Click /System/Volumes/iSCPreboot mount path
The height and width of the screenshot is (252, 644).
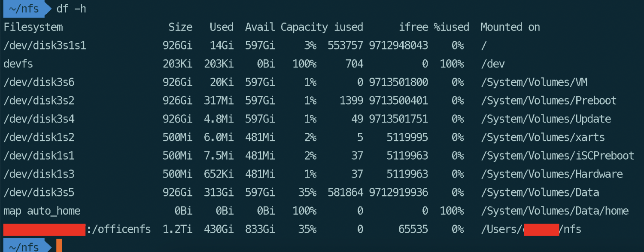pyautogui.click(x=557, y=156)
